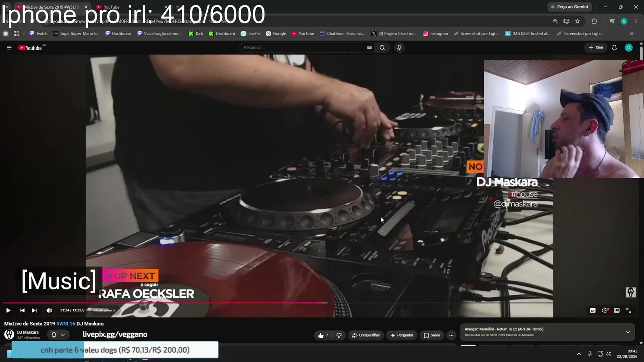Play the paused video
Viewport: 644px width, 362px height.
[x=8, y=310]
